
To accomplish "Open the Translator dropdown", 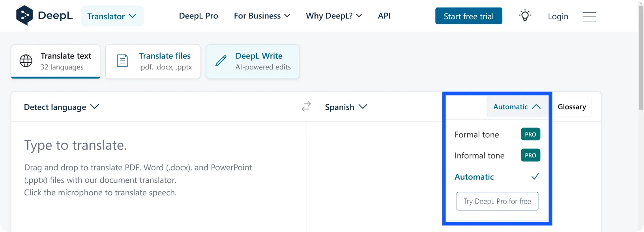I will (112, 16).
